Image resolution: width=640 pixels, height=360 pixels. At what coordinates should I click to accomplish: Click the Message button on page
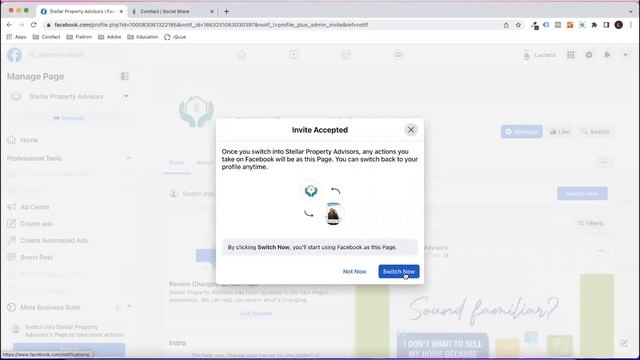[521, 131]
